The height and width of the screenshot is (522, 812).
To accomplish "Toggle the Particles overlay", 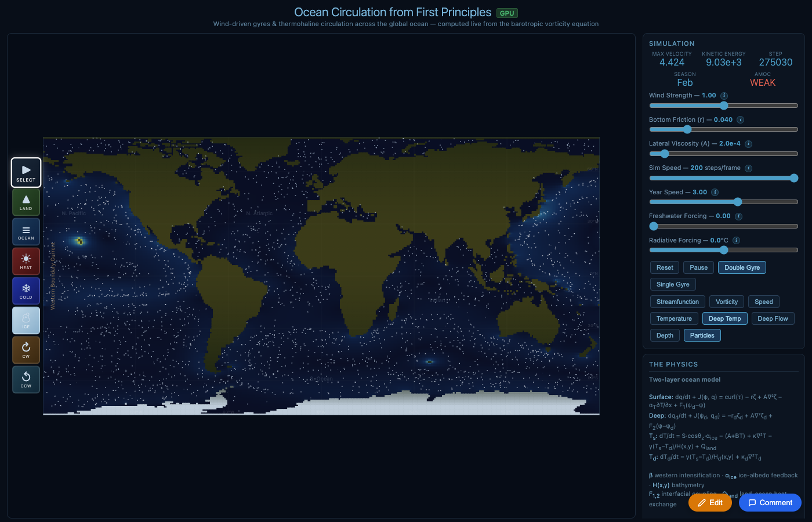I will [x=702, y=335].
